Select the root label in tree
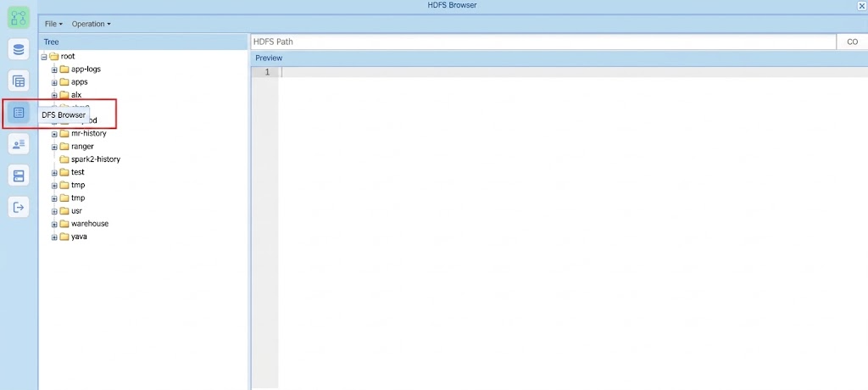Image resolution: width=868 pixels, height=390 pixels. (x=68, y=56)
